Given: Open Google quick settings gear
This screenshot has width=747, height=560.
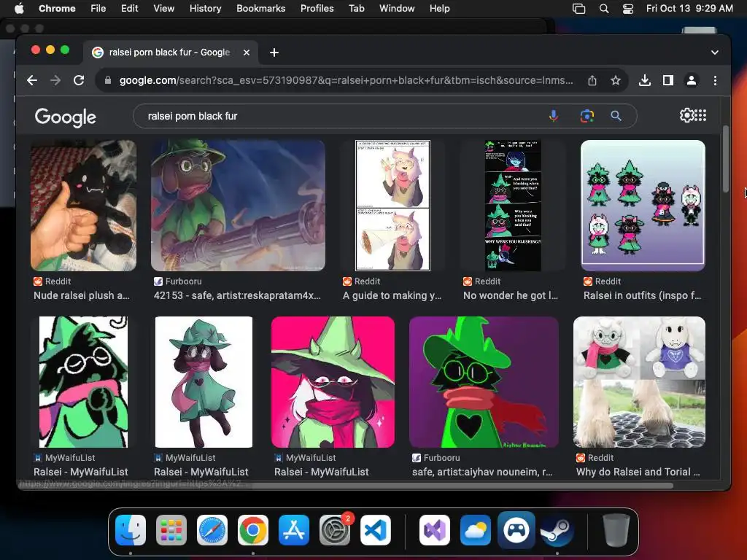Looking at the screenshot, I should [686, 115].
